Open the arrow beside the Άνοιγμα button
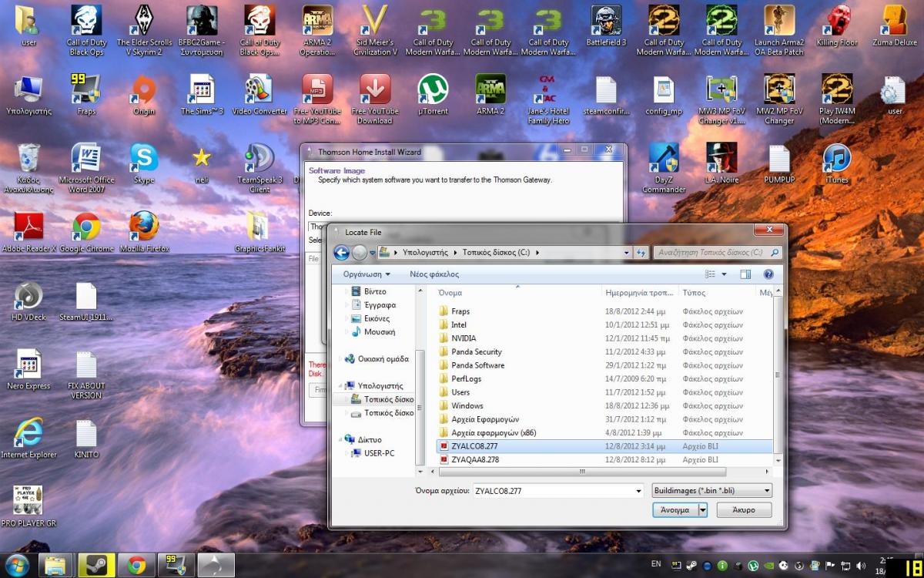 click(x=703, y=510)
